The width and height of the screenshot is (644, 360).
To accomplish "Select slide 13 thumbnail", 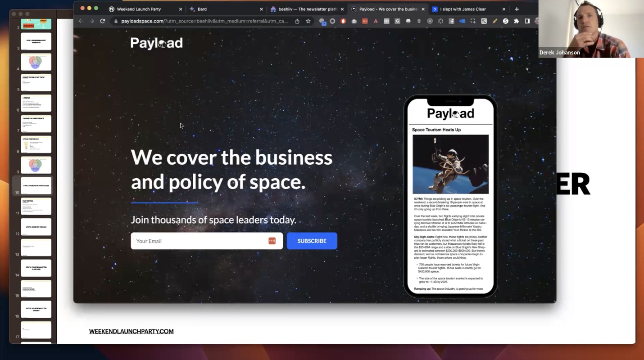I will (x=36, y=247).
